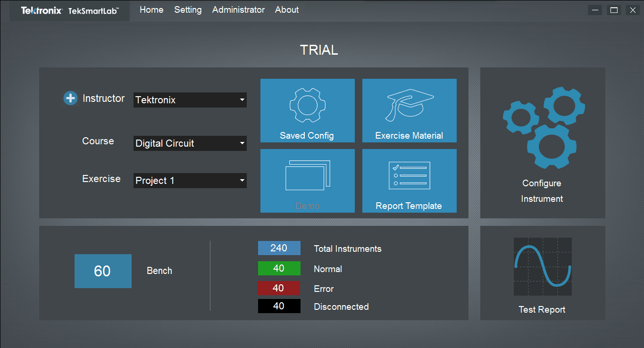Expand the Instructor dropdown showing Tektronix
The height and width of the screenshot is (348, 644).
pos(190,100)
